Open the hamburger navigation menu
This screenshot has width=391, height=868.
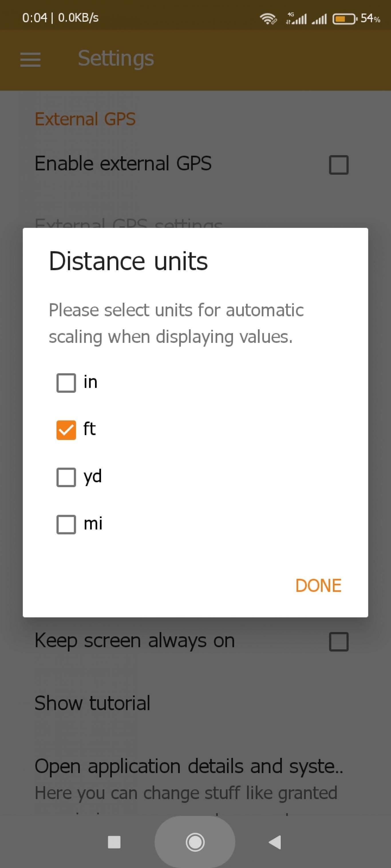pos(30,59)
